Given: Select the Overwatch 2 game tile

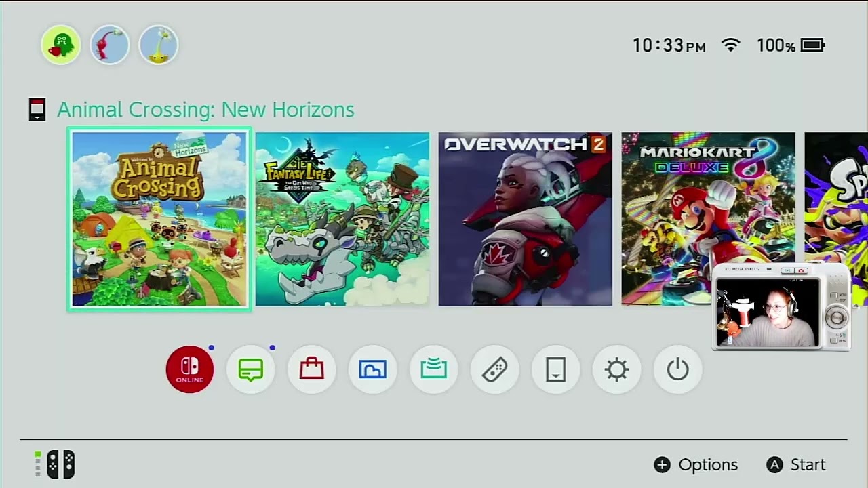Looking at the screenshot, I should [x=526, y=219].
